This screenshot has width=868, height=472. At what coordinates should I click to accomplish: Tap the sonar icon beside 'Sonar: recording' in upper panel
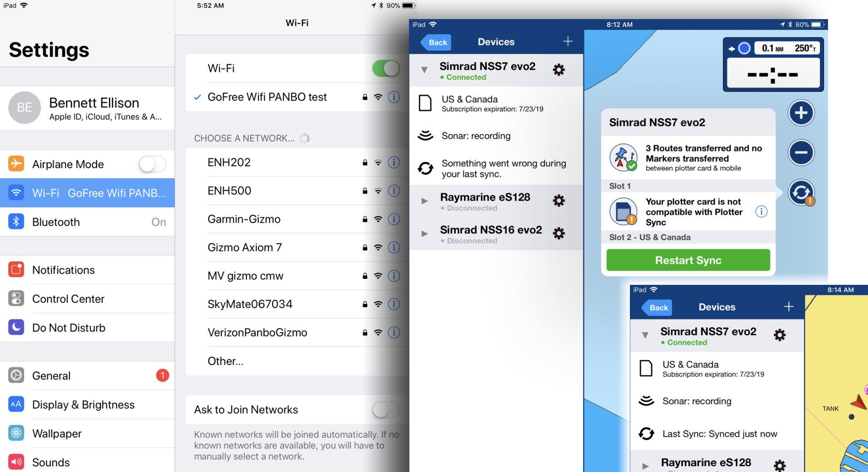pos(425,135)
